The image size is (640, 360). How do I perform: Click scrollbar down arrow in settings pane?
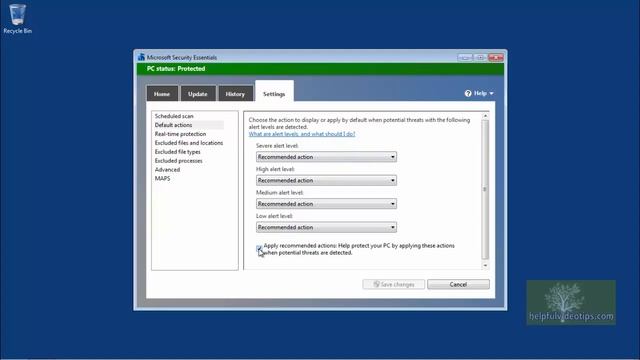pos(485,265)
